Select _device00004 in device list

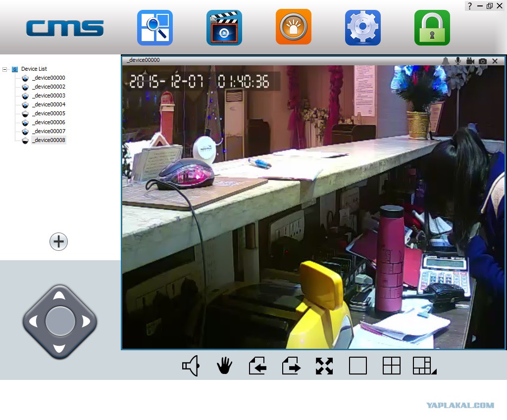pos(49,104)
